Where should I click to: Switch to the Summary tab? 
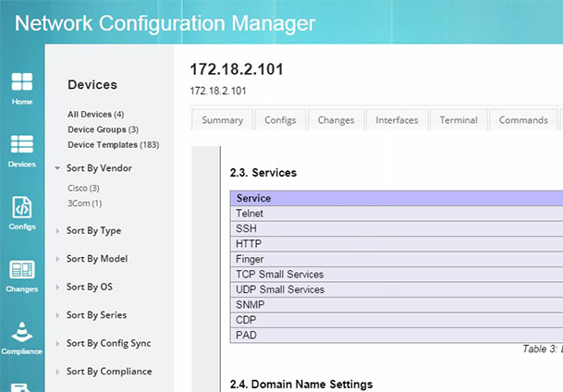[222, 120]
